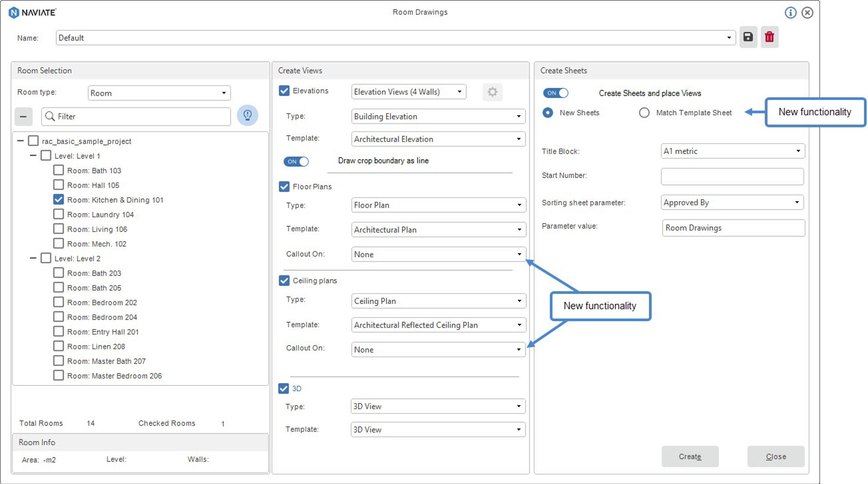Disable the Create Sheets and place Views toggle
This screenshot has height=484, width=868.
tap(556, 93)
